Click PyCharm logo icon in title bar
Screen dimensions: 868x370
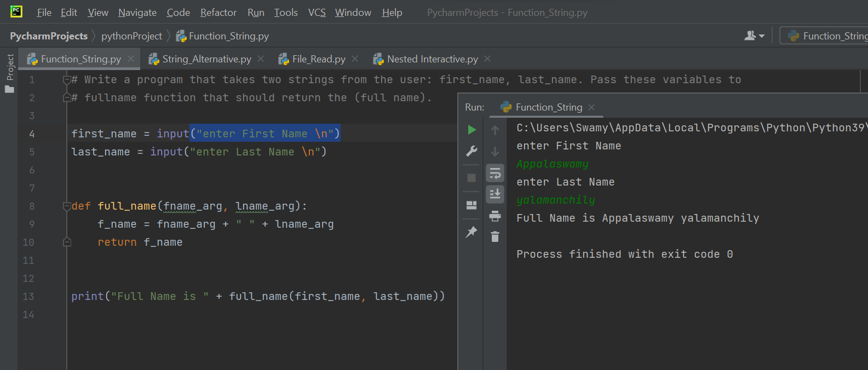(16, 11)
